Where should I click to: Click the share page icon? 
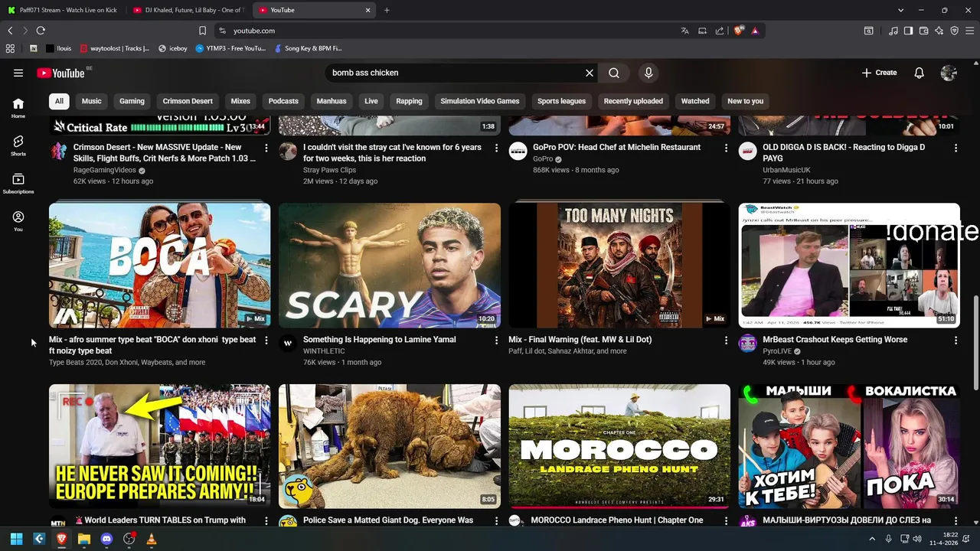[x=720, y=31]
